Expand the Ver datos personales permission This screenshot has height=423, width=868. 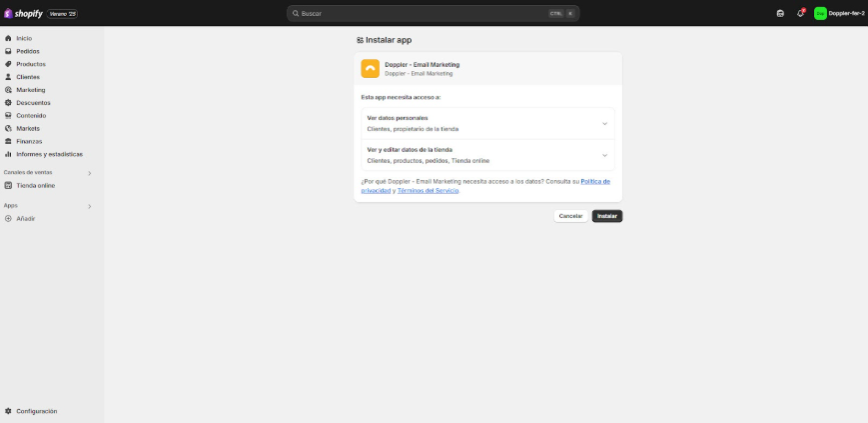[x=487, y=123]
